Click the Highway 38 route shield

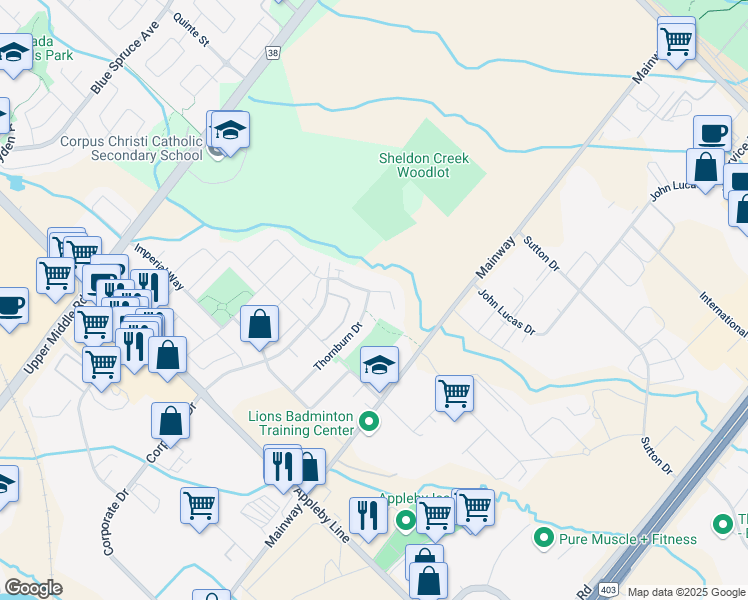[272, 52]
